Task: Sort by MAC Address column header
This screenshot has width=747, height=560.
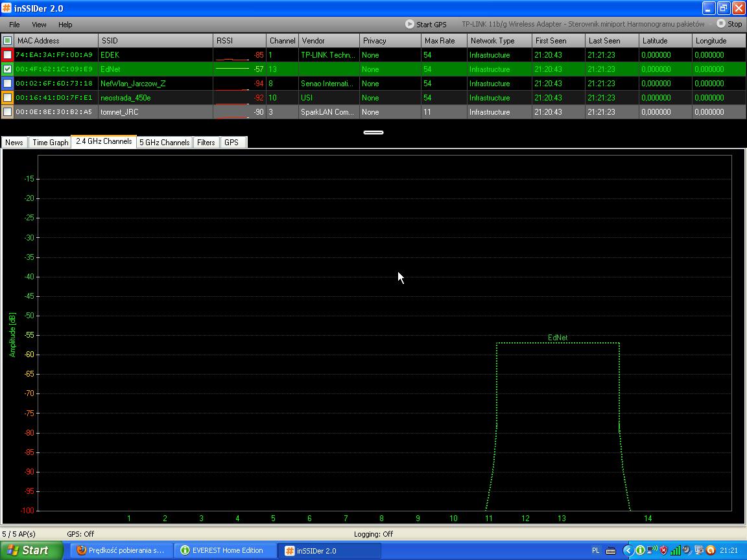Action: (56, 40)
